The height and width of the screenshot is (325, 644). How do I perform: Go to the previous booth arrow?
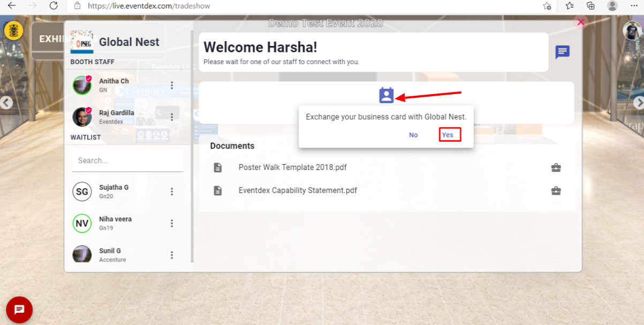[x=6, y=102]
